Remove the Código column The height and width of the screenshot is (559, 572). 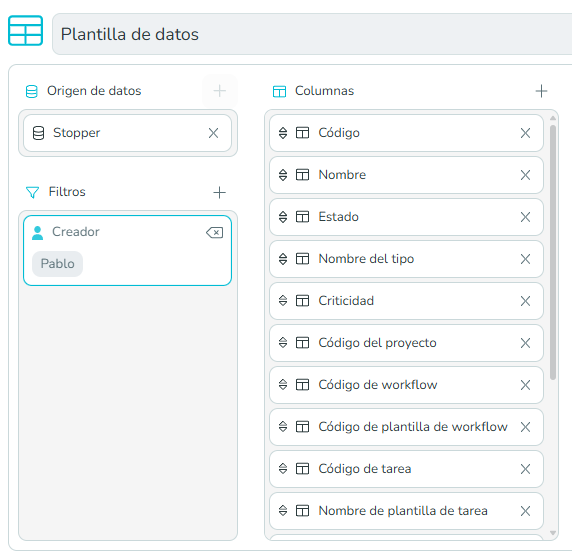[x=525, y=133]
